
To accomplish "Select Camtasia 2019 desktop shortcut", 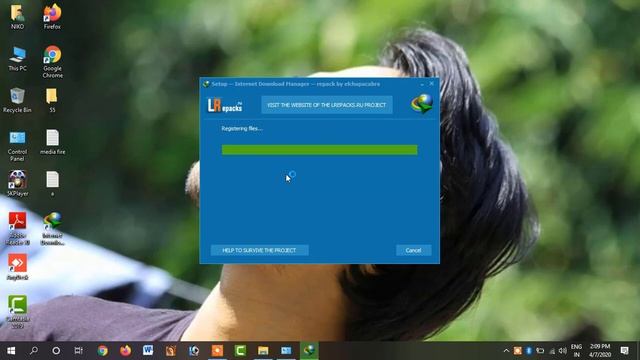I will tap(17, 312).
